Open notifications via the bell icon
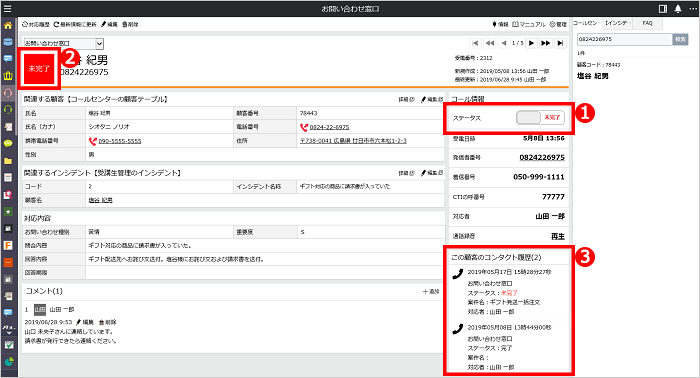This screenshot has height=378, width=700. click(x=678, y=8)
